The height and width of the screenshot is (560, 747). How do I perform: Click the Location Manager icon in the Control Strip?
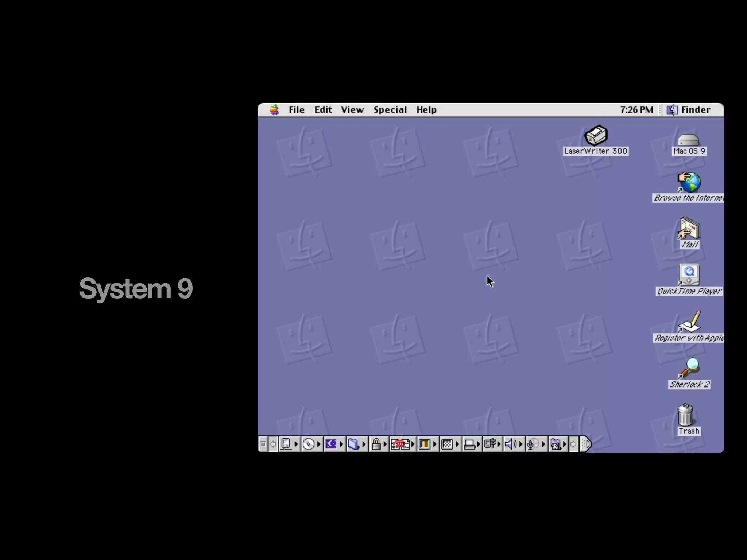point(400,444)
